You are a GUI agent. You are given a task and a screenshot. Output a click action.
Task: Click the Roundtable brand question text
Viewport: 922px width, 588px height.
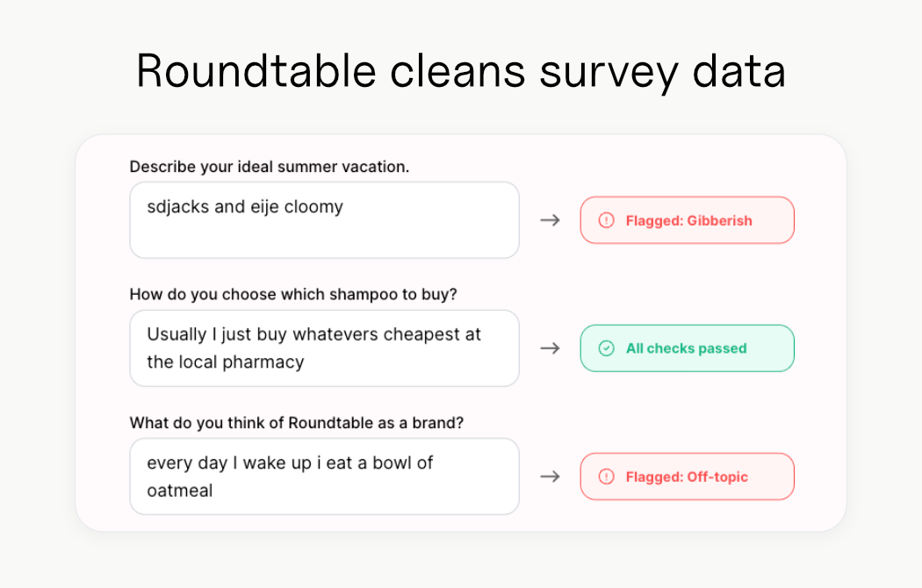point(299,423)
